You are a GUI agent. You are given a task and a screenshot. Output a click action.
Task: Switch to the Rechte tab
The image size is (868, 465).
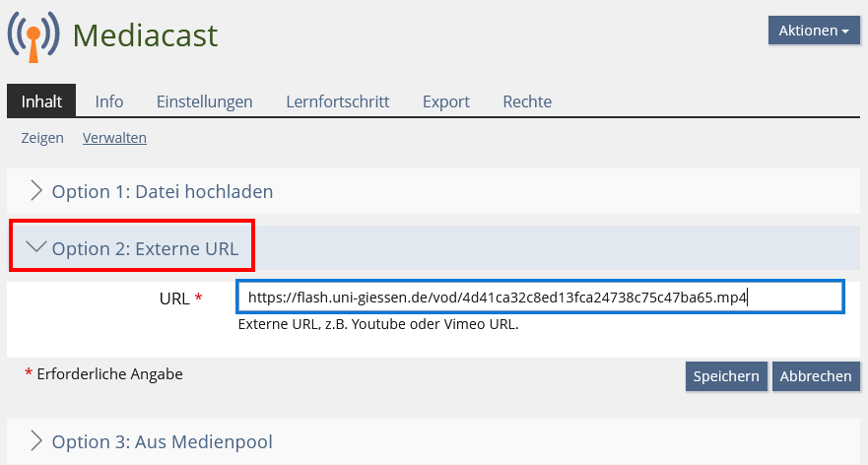coord(527,101)
